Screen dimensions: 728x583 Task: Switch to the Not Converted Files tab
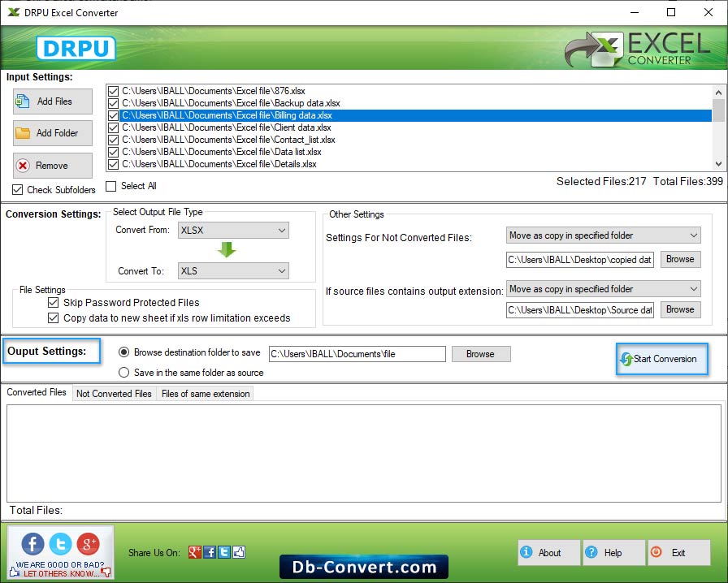pyautogui.click(x=114, y=394)
